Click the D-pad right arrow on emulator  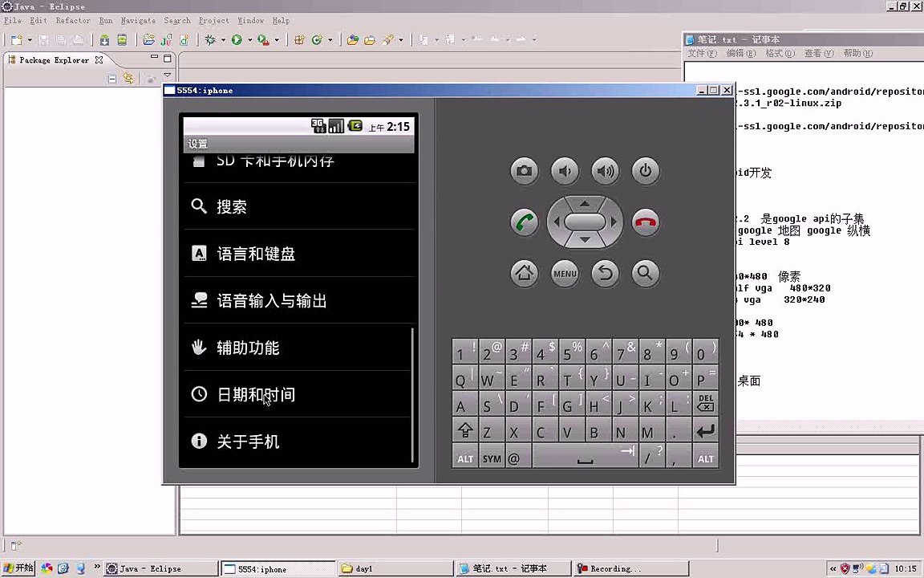pos(614,222)
